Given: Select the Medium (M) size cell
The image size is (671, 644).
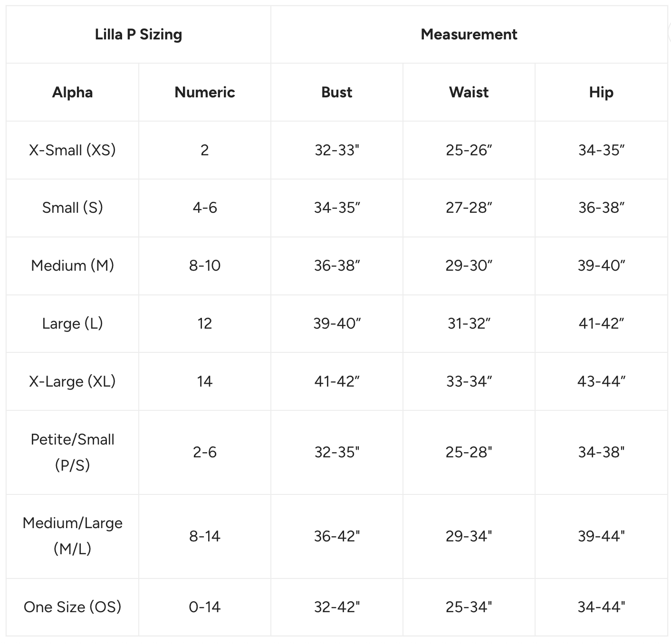Looking at the screenshot, I should [x=72, y=265].
